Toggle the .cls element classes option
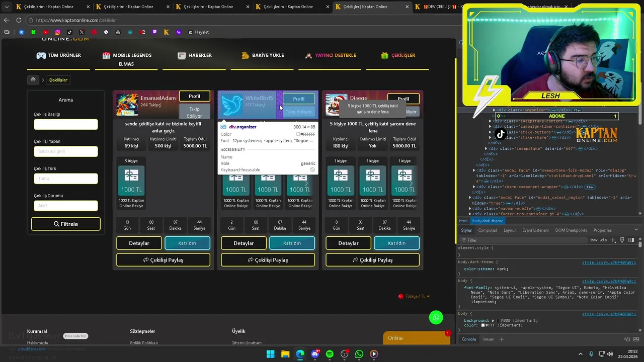The image size is (644, 362). [603, 240]
